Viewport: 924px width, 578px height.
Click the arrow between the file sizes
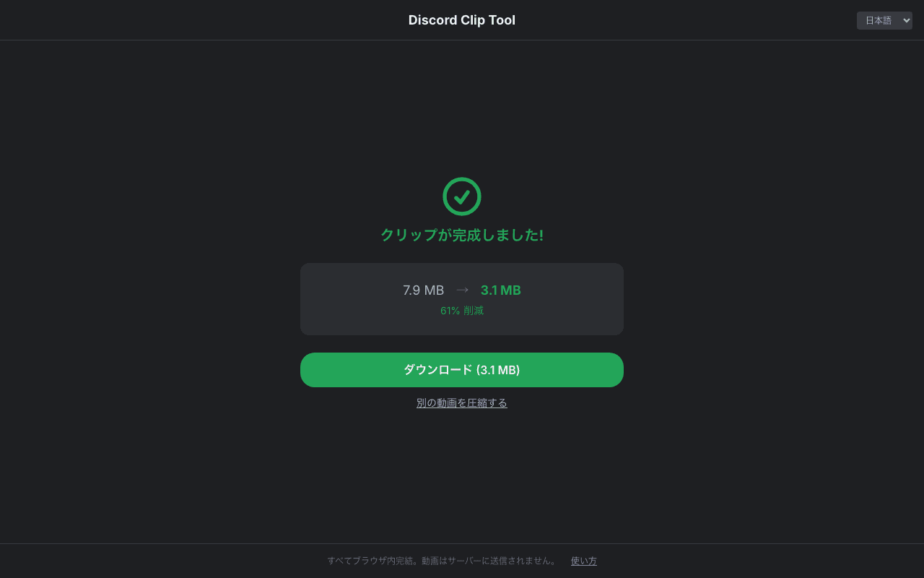click(x=462, y=290)
